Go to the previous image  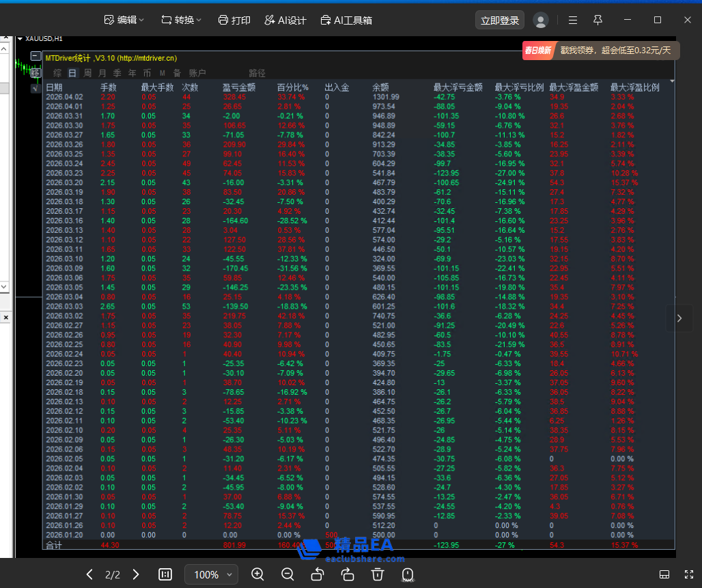[x=89, y=574]
